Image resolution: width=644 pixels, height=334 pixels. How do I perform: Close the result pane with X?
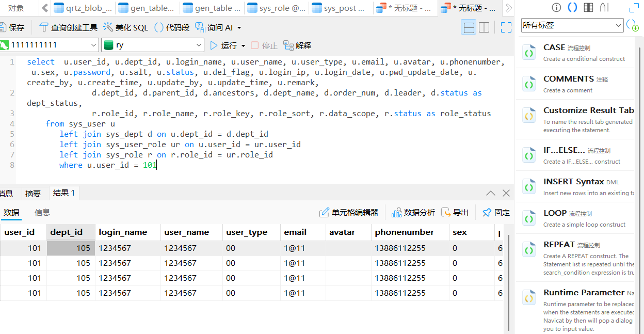tap(506, 193)
